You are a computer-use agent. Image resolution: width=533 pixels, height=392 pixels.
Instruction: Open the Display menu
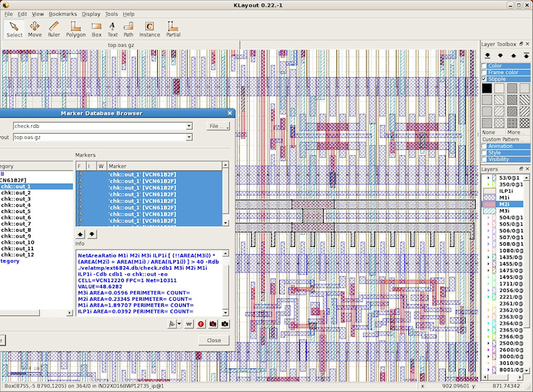pyautogui.click(x=91, y=14)
